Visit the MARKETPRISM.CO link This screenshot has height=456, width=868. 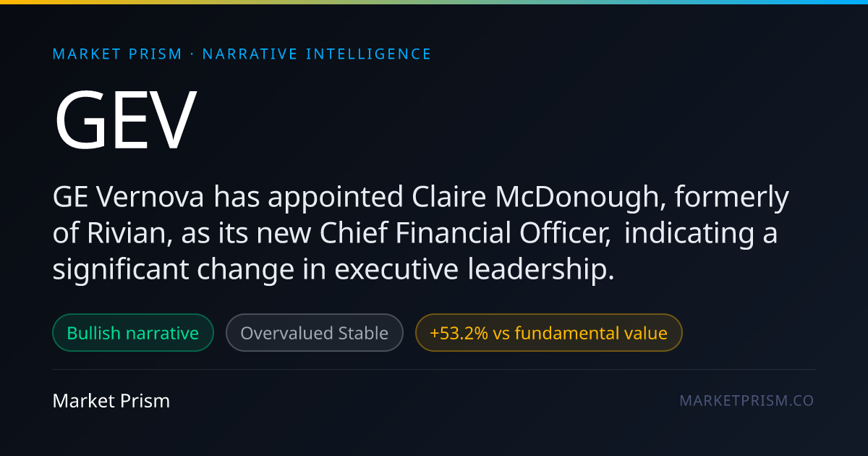746,400
